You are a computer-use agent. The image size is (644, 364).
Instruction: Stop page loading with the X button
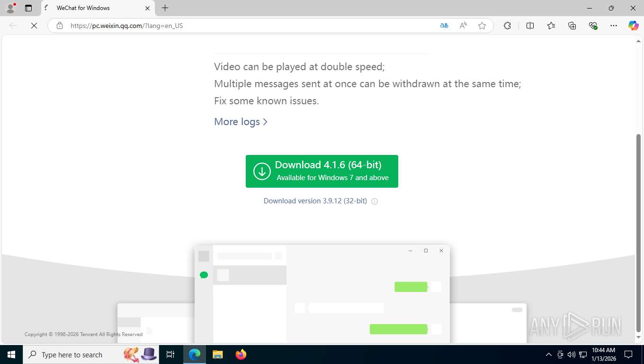point(34,26)
